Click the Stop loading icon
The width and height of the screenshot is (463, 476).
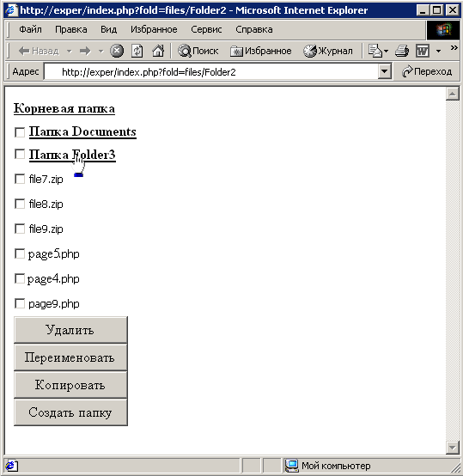(x=117, y=51)
